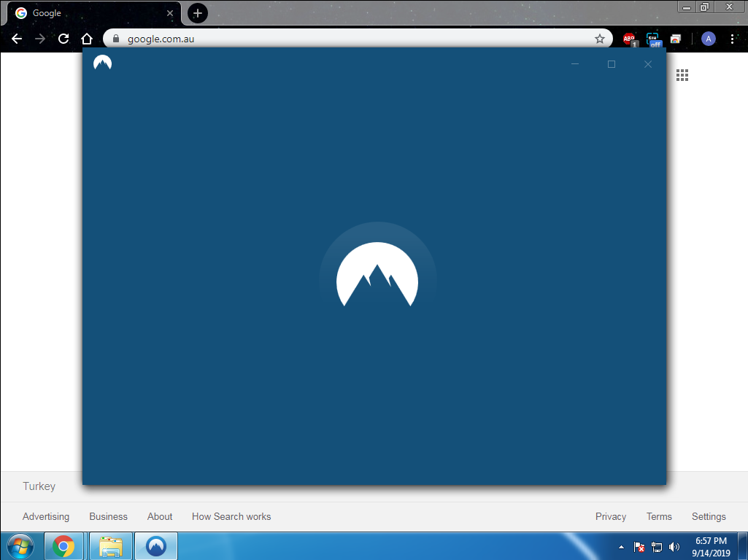Viewport: 748px width, 560px height.
Task: Go back in Chrome
Action: pyautogui.click(x=17, y=39)
